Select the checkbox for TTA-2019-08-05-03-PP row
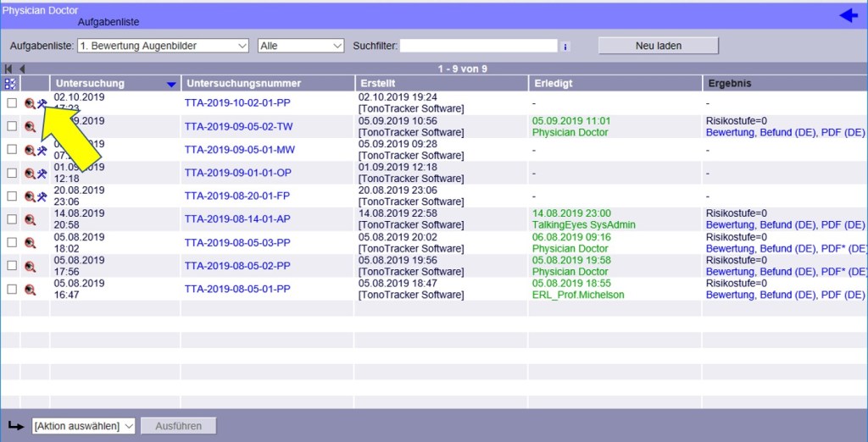This screenshot has width=868, height=442. 12,243
